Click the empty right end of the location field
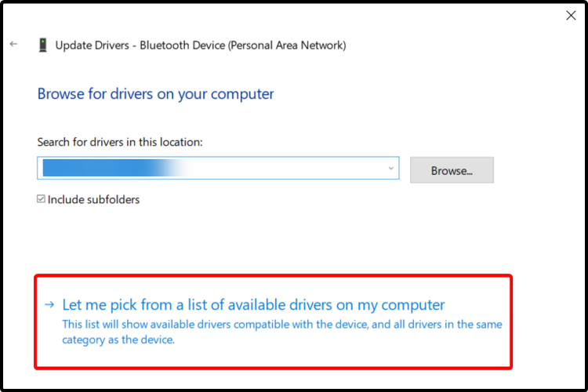 [345, 169]
